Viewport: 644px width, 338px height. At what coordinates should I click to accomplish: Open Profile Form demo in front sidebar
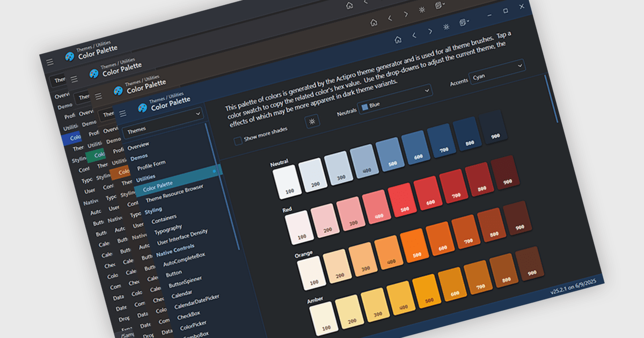(x=151, y=165)
